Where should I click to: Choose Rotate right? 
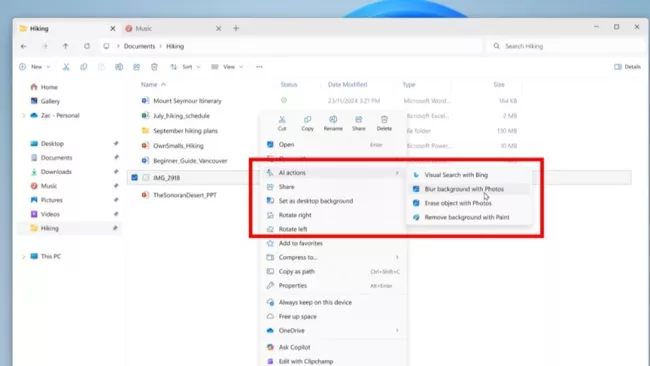pyautogui.click(x=334, y=215)
